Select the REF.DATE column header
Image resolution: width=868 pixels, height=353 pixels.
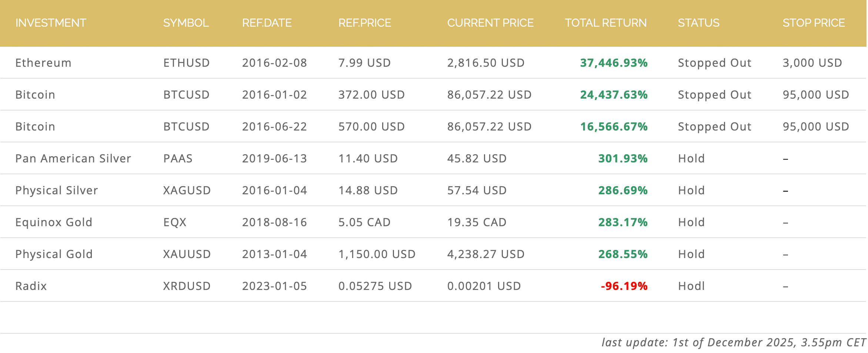(x=267, y=23)
